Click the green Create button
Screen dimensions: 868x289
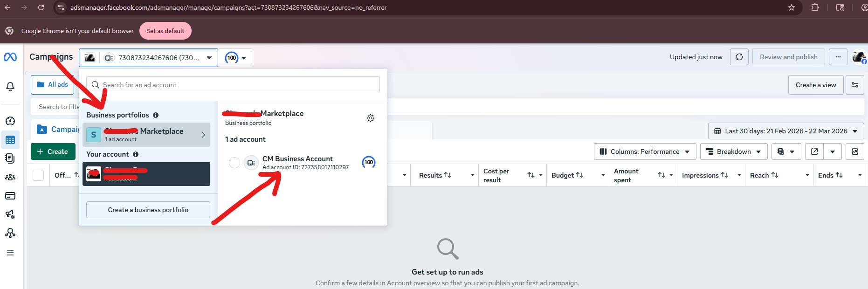click(53, 151)
